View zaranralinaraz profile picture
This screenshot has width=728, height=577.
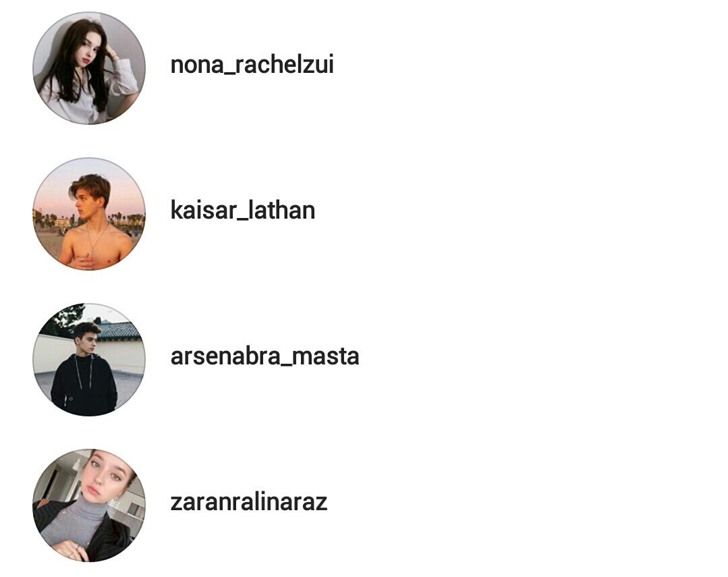[88, 505]
